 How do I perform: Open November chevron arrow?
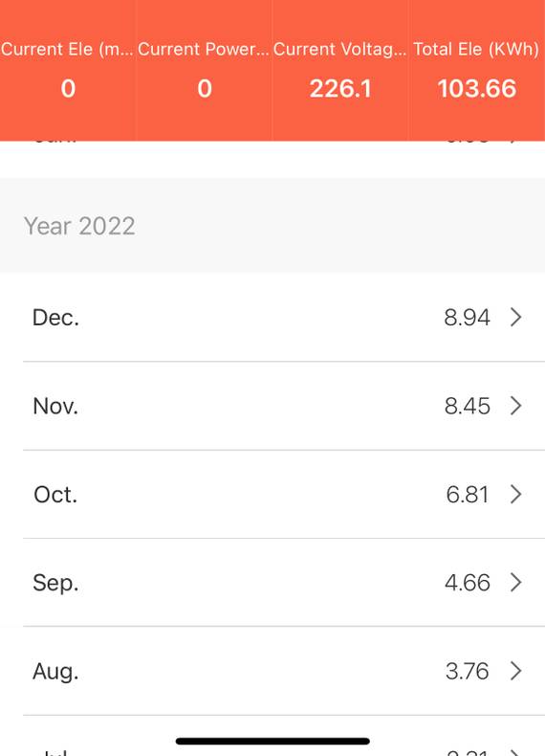pyautogui.click(x=515, y=406)
